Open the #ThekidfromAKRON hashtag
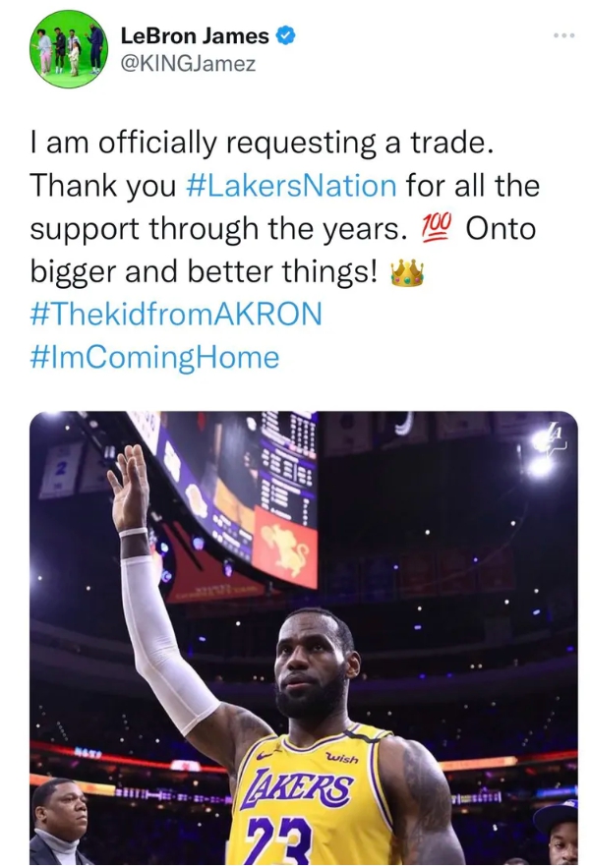This screenshot has width=590, height=868. pyautogui.click(x=175, y=315)
